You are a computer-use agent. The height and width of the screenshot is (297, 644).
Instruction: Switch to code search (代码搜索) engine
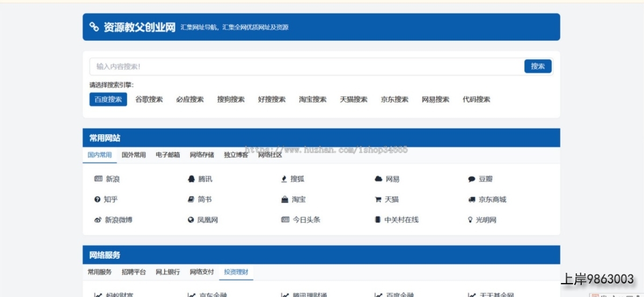click(x=477, y=99)
